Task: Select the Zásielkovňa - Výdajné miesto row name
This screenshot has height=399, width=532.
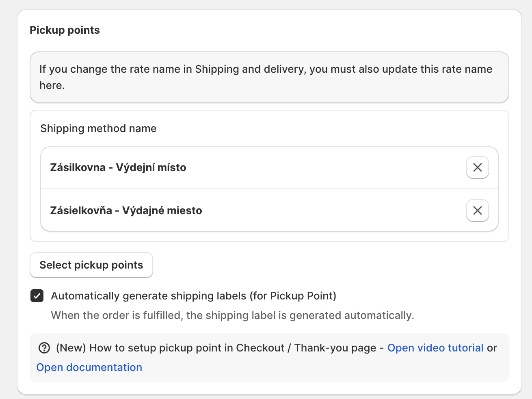Action: 126,210
